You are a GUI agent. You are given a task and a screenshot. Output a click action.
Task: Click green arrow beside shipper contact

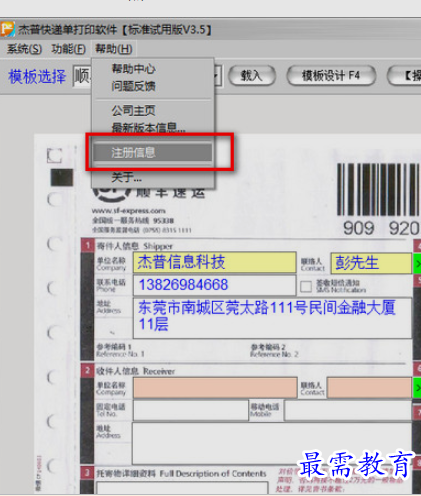click(x=417, y=263)
